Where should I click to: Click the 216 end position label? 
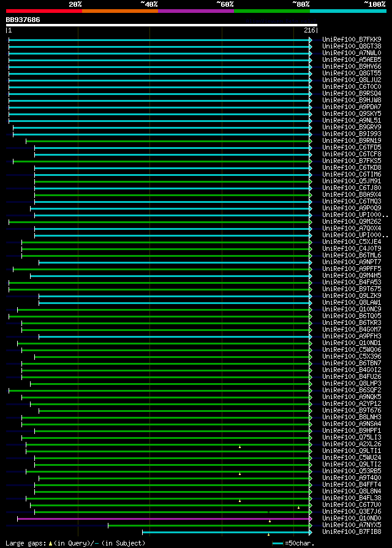point(309,31)
